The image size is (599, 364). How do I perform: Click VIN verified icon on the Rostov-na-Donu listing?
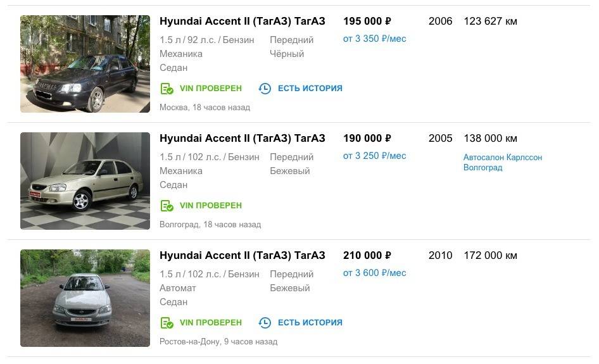(x=167, y=323)
